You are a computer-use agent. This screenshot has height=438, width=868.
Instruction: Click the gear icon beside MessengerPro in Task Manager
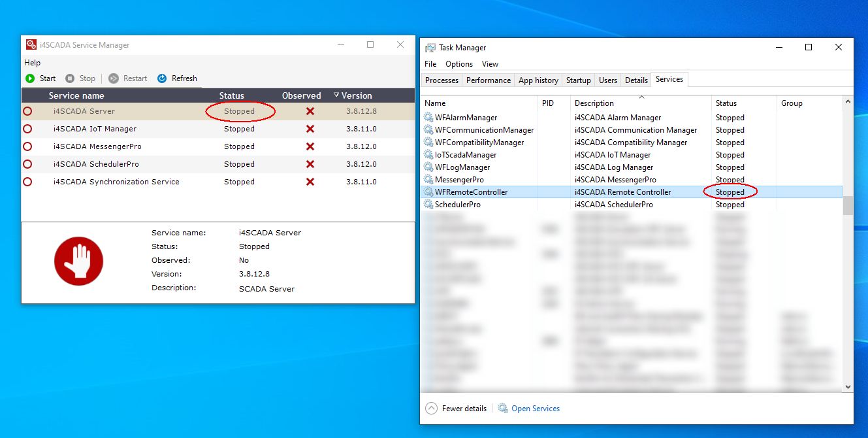pos(428,180)
